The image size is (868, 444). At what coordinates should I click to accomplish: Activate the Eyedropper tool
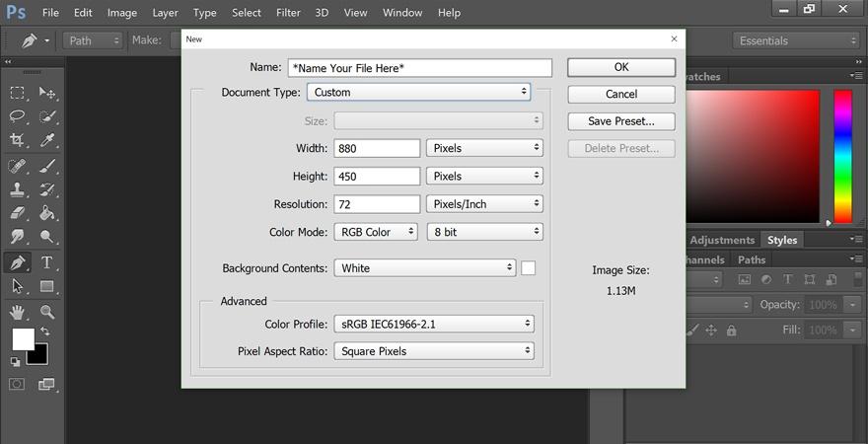(x=46, y=141)
